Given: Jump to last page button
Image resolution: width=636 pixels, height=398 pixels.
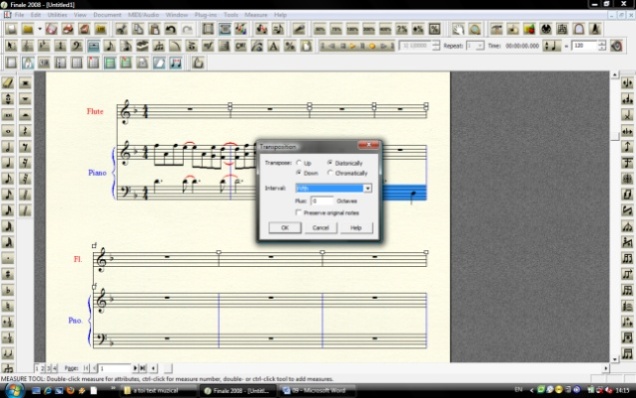Looking at the screenshot, I should pyautogui.click(x=143, y=368).
